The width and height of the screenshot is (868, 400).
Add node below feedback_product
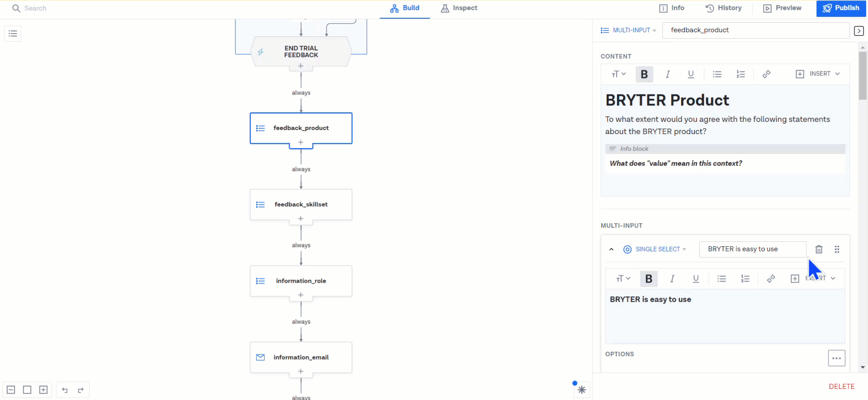(x=301, y=142)
